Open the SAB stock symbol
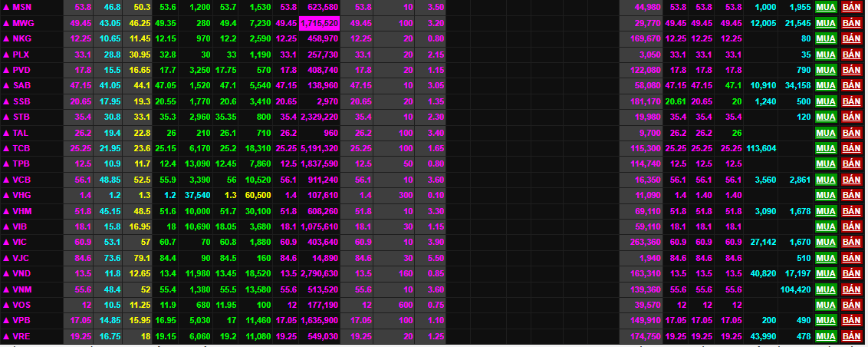Image resolution: width=868 pixels, height=347 pixels. coord(21,85)
